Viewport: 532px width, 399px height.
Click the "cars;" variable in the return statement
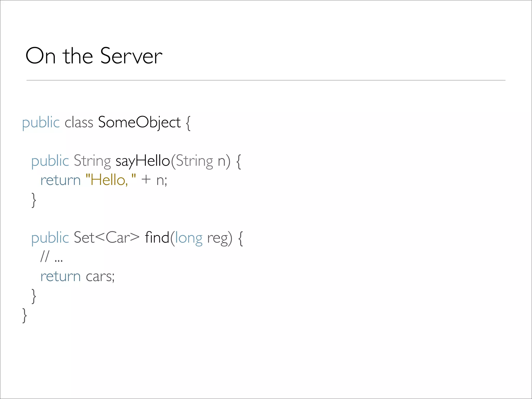[x=100, y=276]
